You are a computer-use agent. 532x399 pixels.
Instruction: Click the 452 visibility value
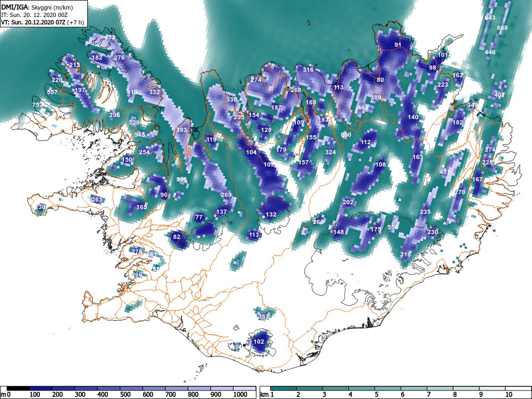coord(110,38)
